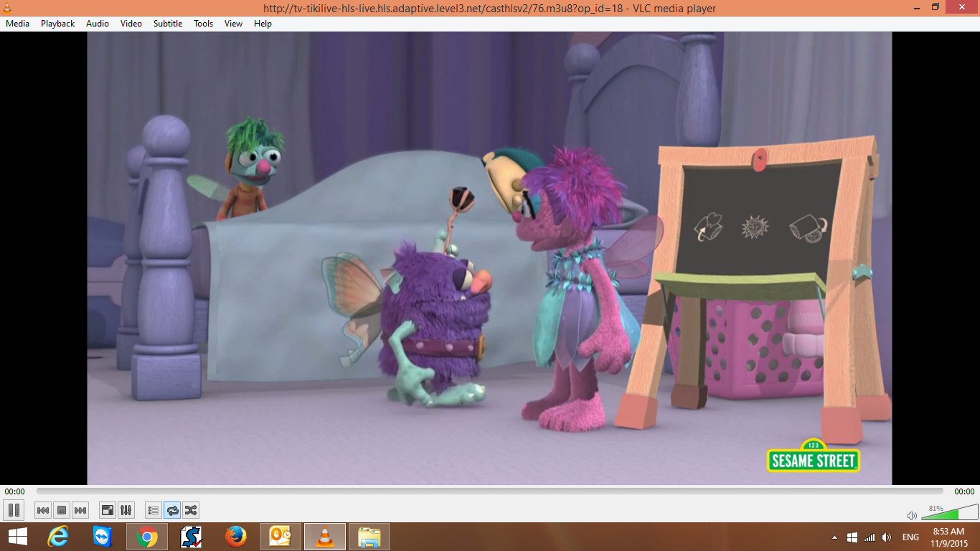The height and width of the screenshot is (551, 980).
Task: Restore down the VLC window
Action: tap(936, 7)
